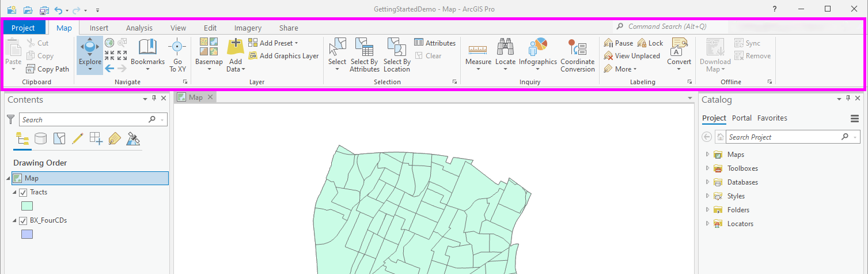This screenshot has height=274, width=868.
Task: Click List By Drawing Order icon
Action: tap(22, 138)
